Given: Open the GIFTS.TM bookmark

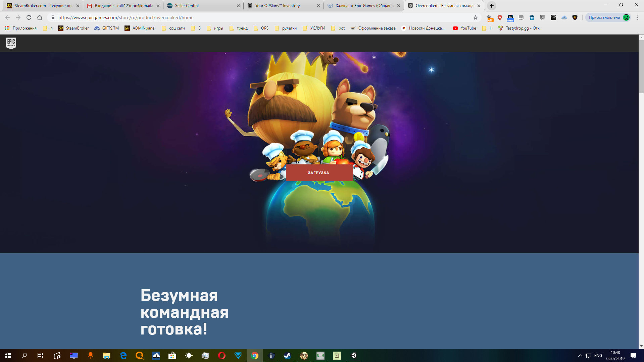Looking at the screenshot, I should (107, 28).
